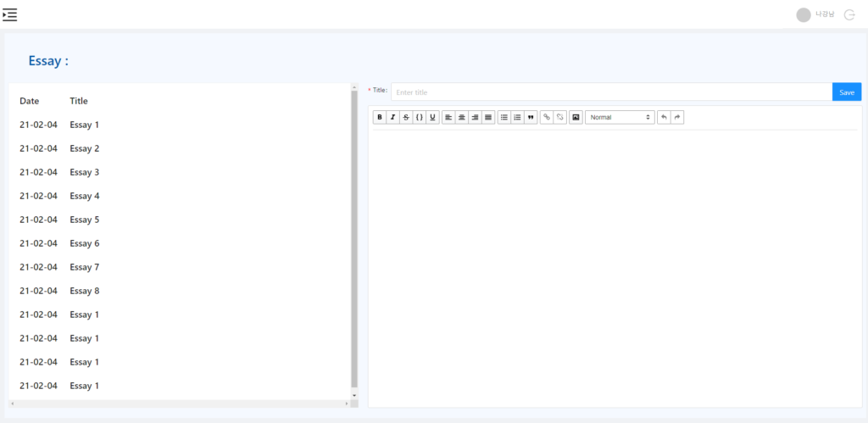Insert an image into the essay
868x423 pixels.
pos(576,117)
